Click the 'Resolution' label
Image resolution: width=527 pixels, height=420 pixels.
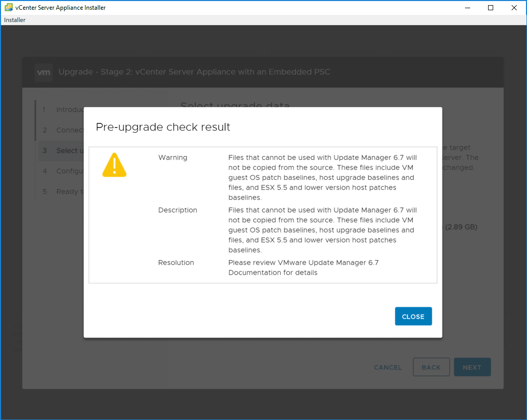176,262
